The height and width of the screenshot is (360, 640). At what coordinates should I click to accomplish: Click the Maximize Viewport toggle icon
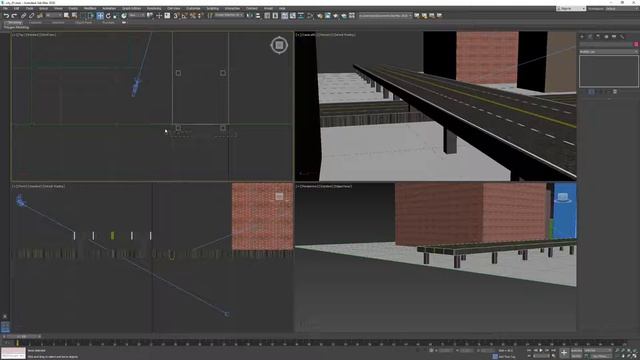pos(634,356)
